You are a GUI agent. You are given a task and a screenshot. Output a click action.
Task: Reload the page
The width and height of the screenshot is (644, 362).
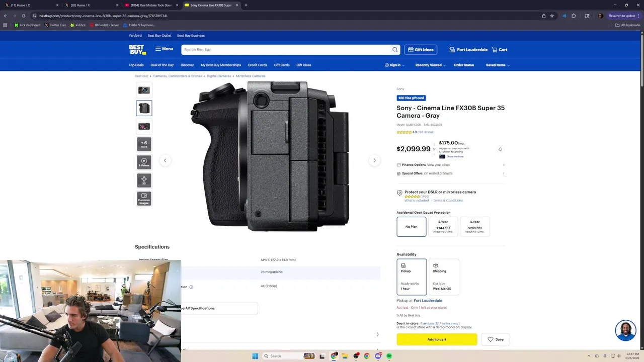(x=23, y=16)
